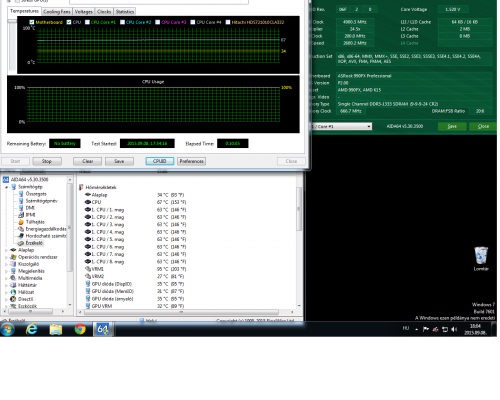
Task: Enable the CPU Core #1 checkbox
Action: 87,22
